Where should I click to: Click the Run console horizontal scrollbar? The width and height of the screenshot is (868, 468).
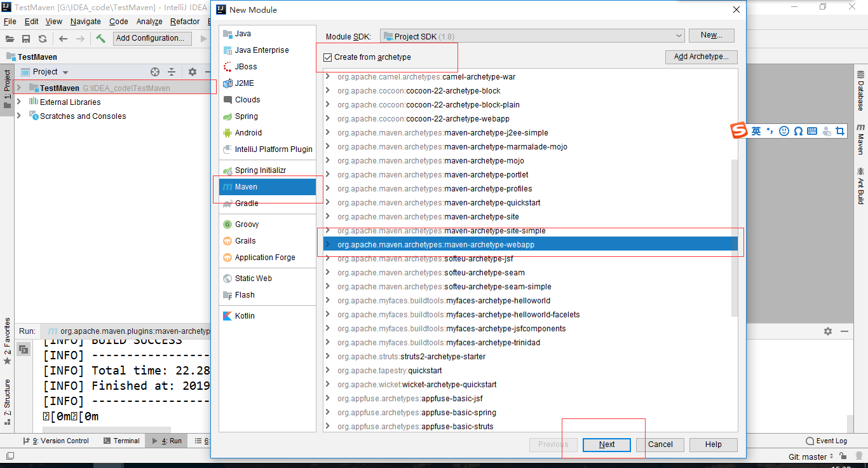tap(107, 430)
